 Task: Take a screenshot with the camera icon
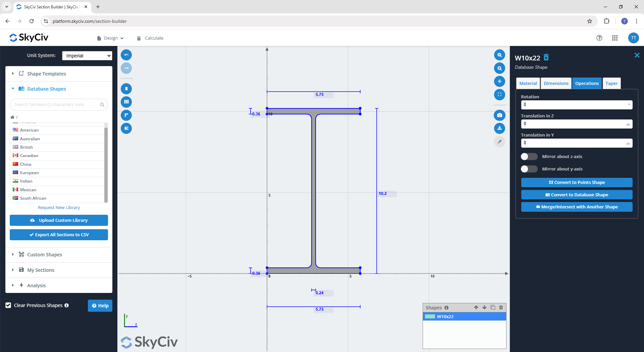tap(499, 115)
